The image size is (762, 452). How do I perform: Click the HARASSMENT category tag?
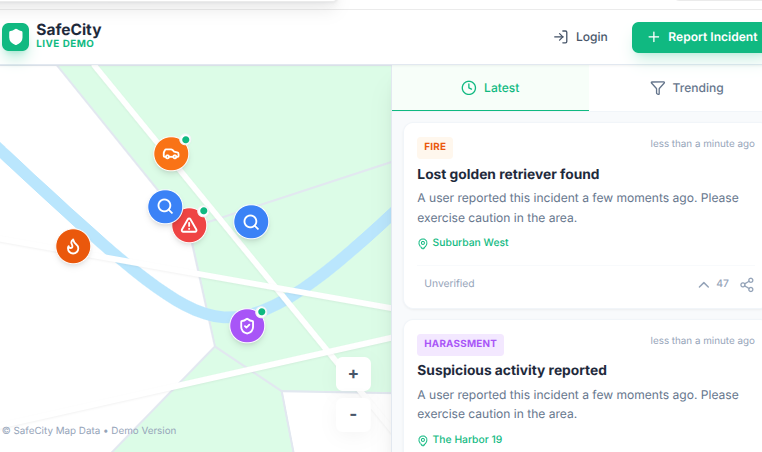pyautogui.click(x=460, y=344)
